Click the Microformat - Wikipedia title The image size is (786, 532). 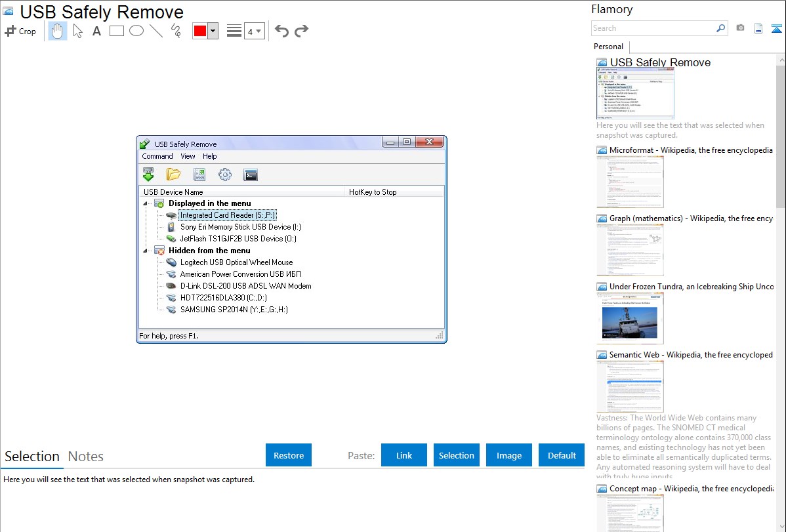(x=691, y=150)
